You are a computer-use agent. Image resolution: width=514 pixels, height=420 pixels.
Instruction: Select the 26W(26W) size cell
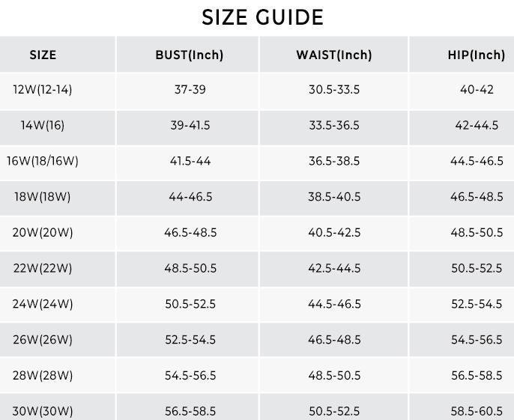coord(43,340)
